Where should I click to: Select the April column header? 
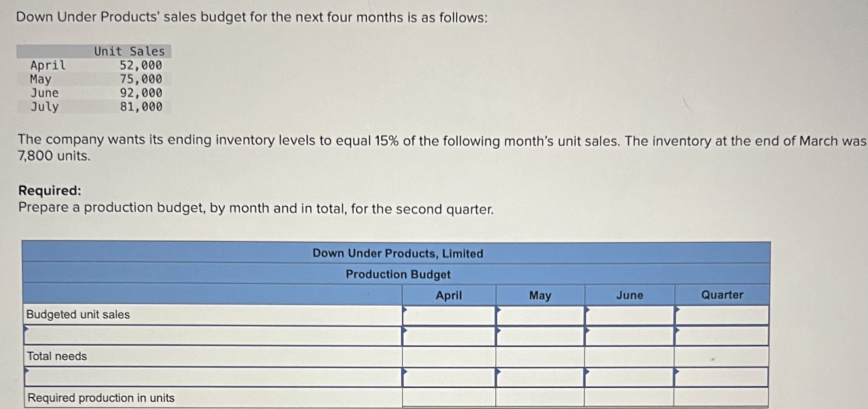[x=449, y=295]
